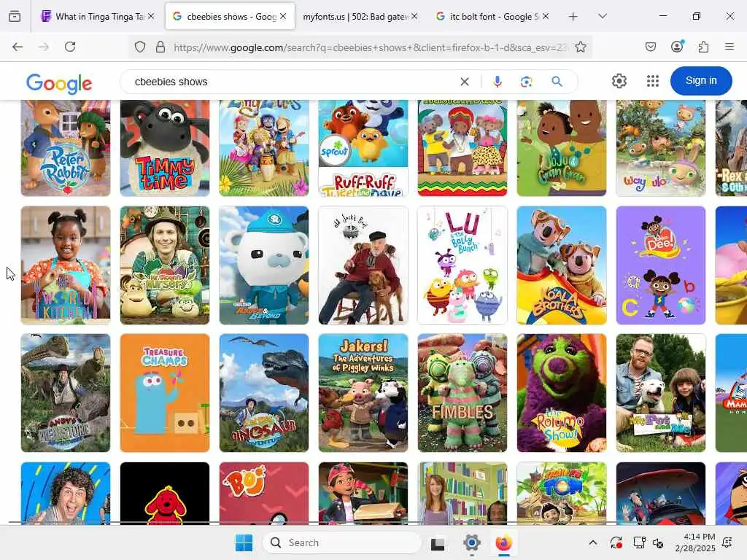Image resolution: width=747 pixels, height=560 pixels.
Task: Open The Roly Mo Show card
Action: (562, 393)
